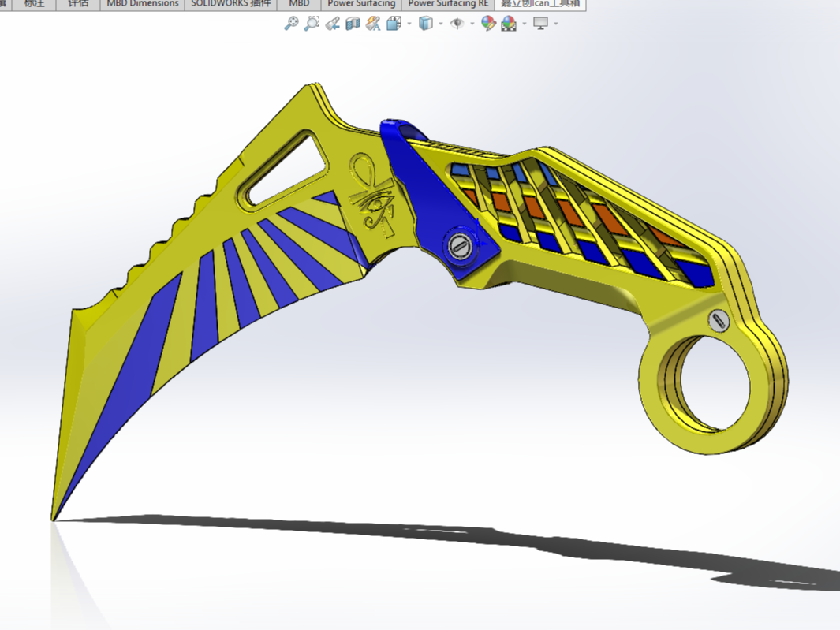The height and width of the screenshot is (630, 840).
Task: Enable the Section View tool
Action: 353,24
